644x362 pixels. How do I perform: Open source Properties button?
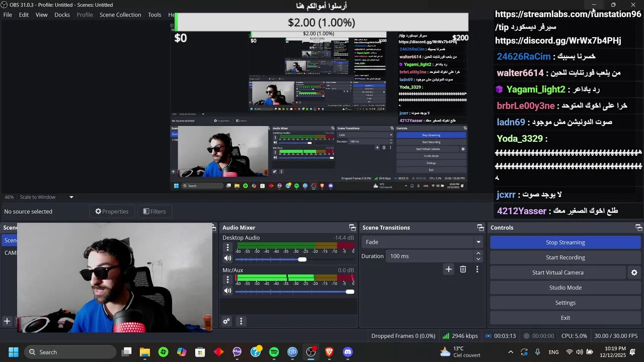pyautogui.click(x=112, y=211)
